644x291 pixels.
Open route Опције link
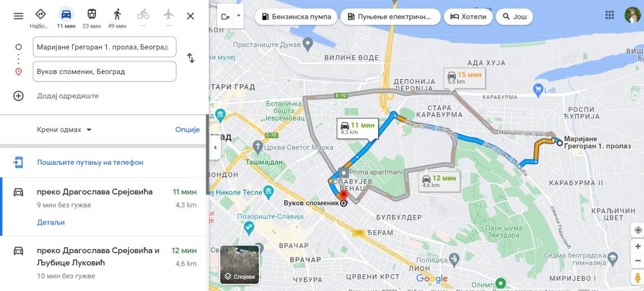coord(187,129)
